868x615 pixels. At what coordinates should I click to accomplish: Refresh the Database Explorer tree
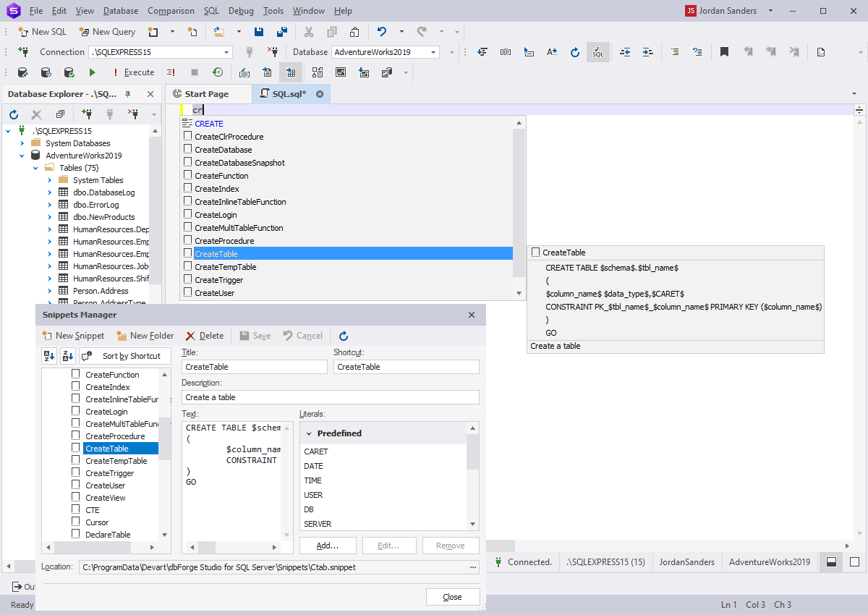click(x=13, y=114)
